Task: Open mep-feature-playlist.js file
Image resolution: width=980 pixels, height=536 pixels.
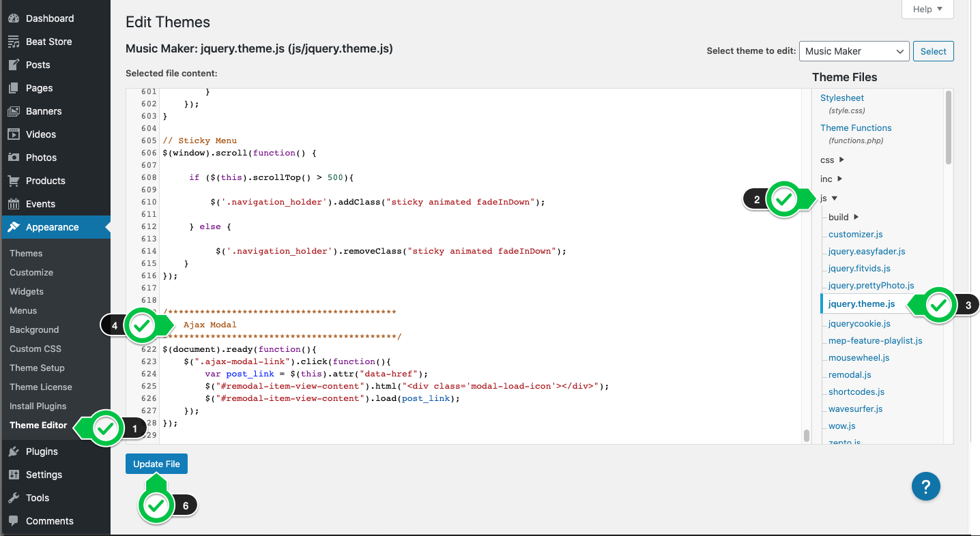Action: click(876, 340)
